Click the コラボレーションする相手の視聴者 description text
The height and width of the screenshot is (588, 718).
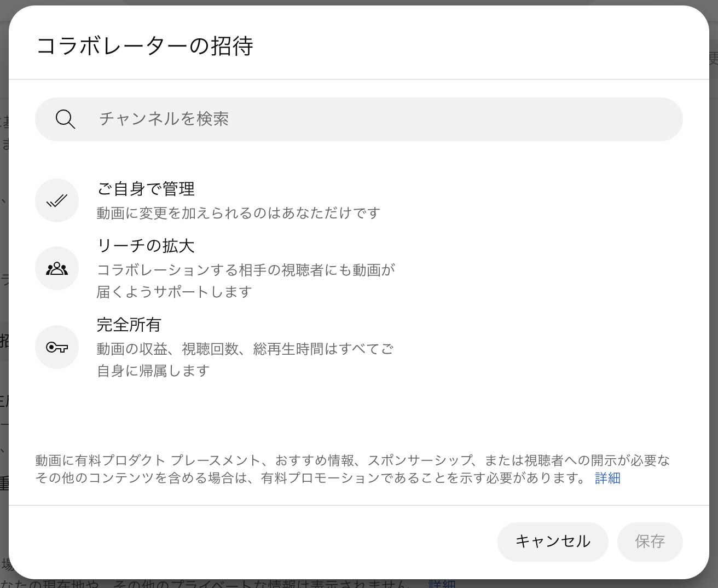pyautogui.click(x=246, y=270)
